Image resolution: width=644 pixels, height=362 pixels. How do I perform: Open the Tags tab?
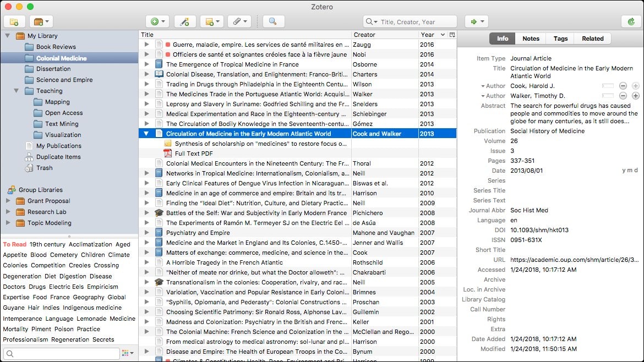pyautogui.click(x=560, y=39)
